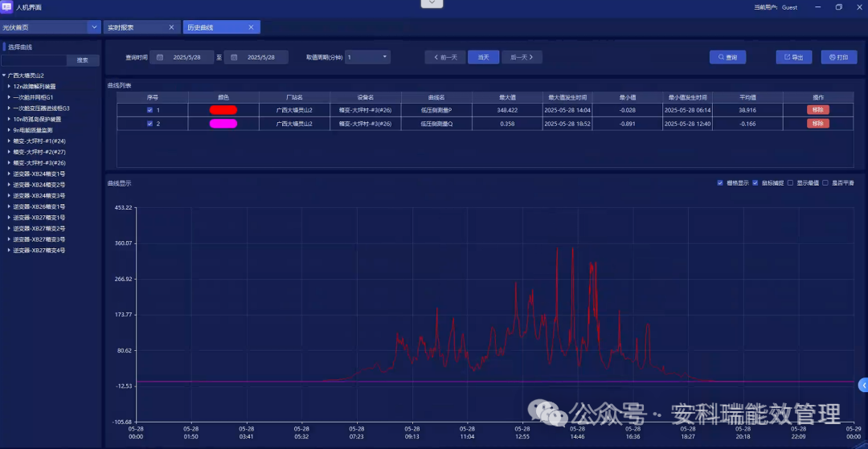This screenshot has height=449, width=868.
Task: Expand the 一次舱并网柜G1 node
Action: coord(9,97)
